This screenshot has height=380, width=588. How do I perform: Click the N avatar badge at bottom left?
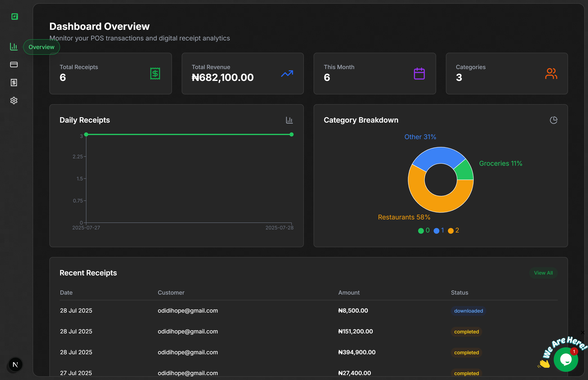click(15, 364)
